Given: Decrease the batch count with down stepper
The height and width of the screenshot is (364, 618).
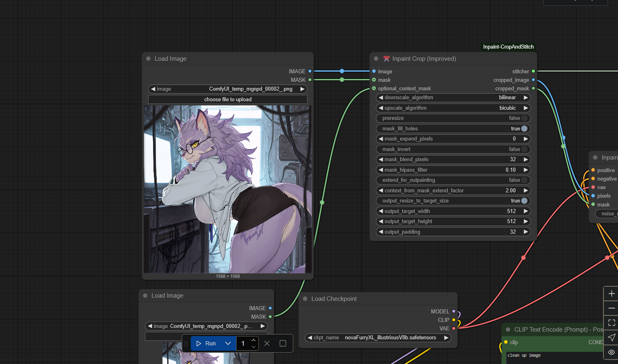Looking at the screenshot, I should (254, 347).
